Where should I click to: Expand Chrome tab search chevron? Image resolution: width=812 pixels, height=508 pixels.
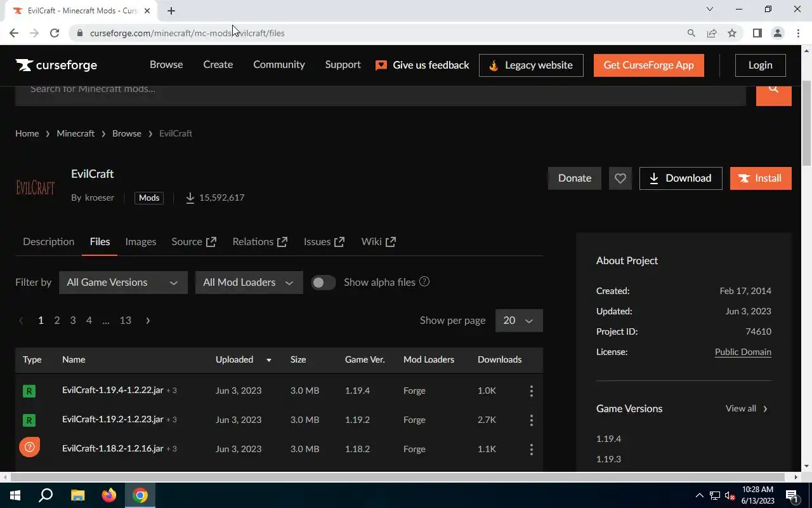[710, 10]
